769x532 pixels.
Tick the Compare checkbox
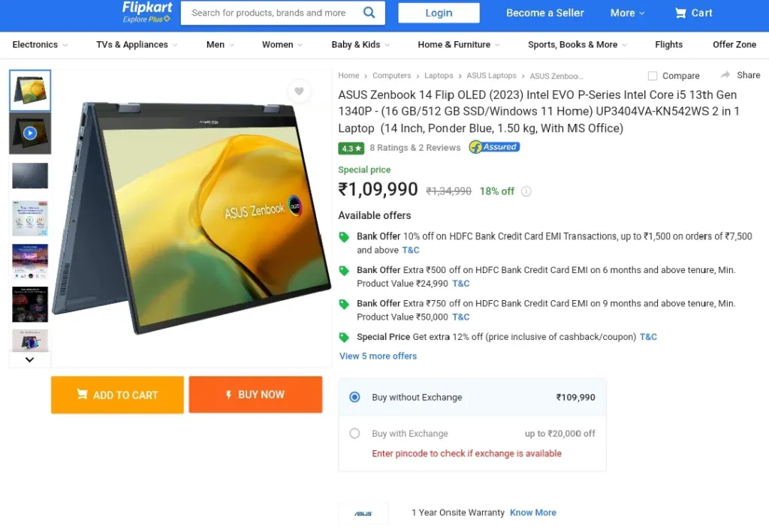[653, 76]
